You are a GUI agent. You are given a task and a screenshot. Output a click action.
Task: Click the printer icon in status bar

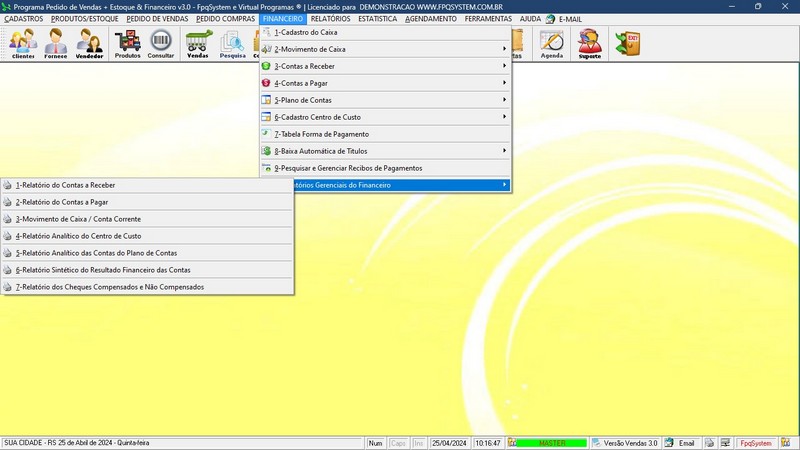point(710,443)
